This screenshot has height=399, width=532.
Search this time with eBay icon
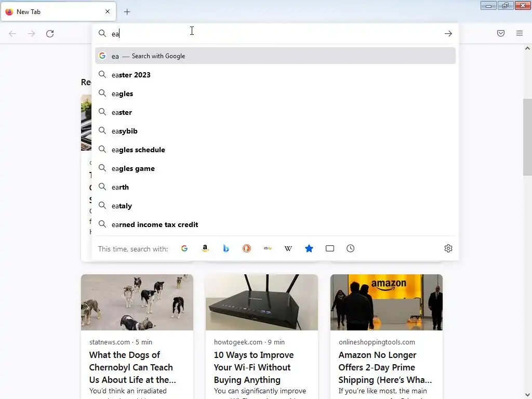point(268,248)
